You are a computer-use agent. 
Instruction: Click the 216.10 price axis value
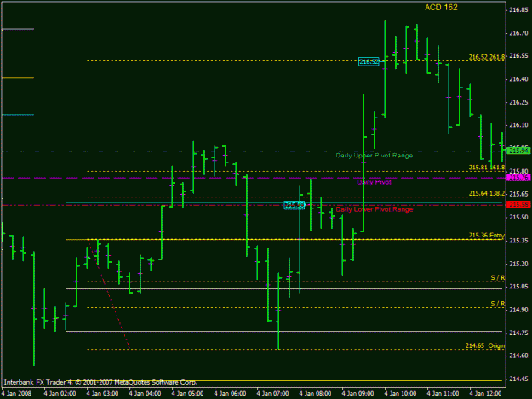click(x=518, y=125)
